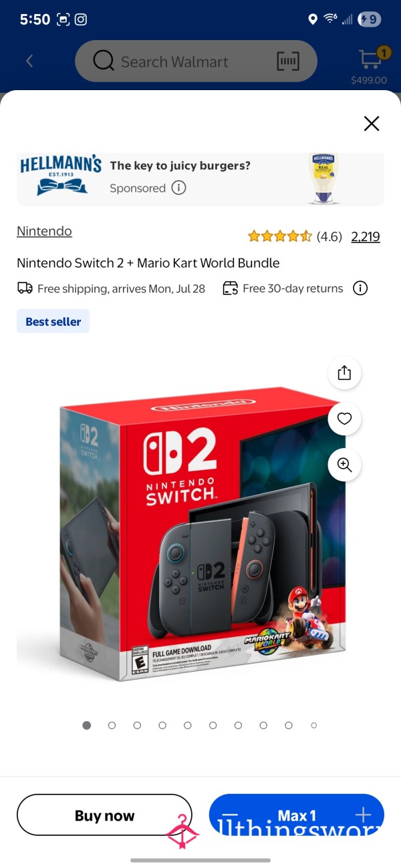Viewport: 401px width, 868px height.
Task: Open the shopping cart showing $499.00
Action: [x=369, y=65]
